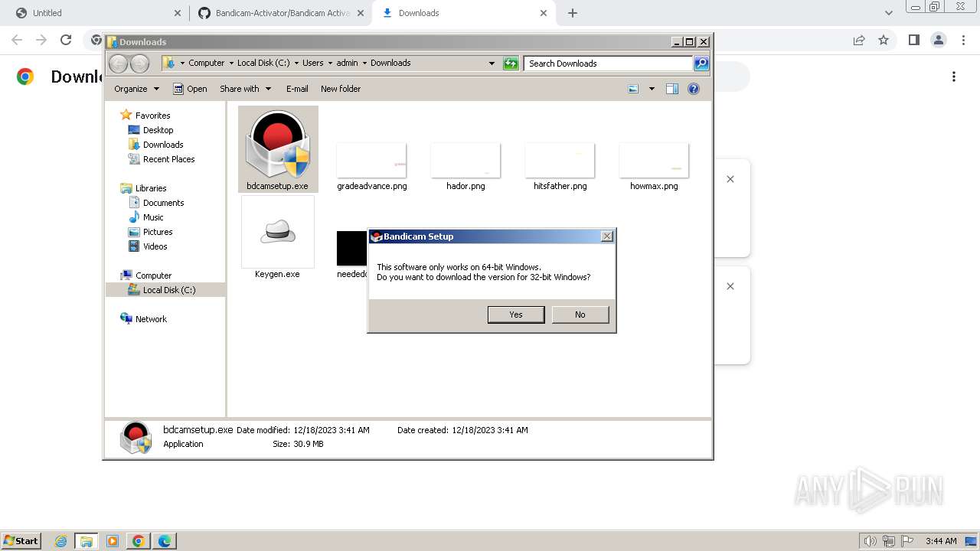Open Windows Explorer taskbar button
Image resolution: width=980 pixels, height=551 pixels.
click(x=87, y=541)
